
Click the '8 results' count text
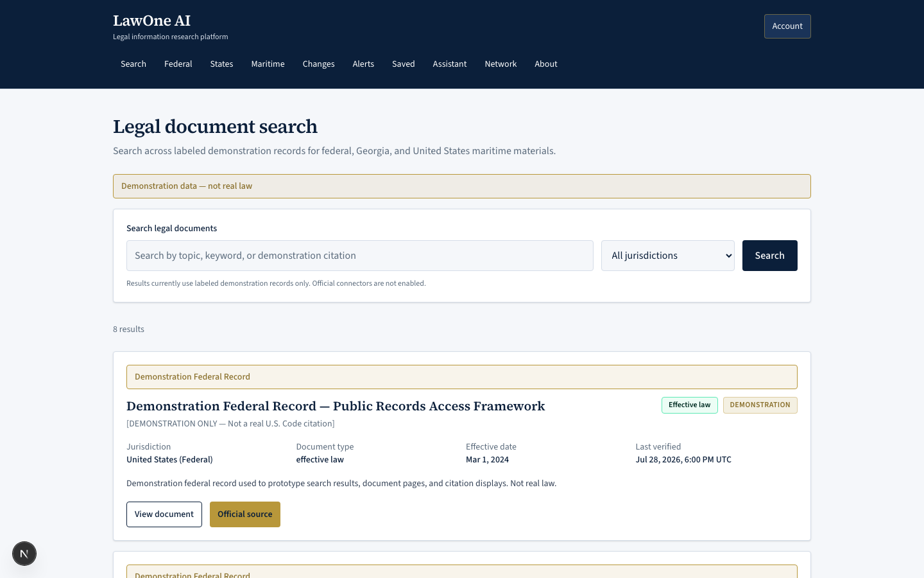coord(128,329)
